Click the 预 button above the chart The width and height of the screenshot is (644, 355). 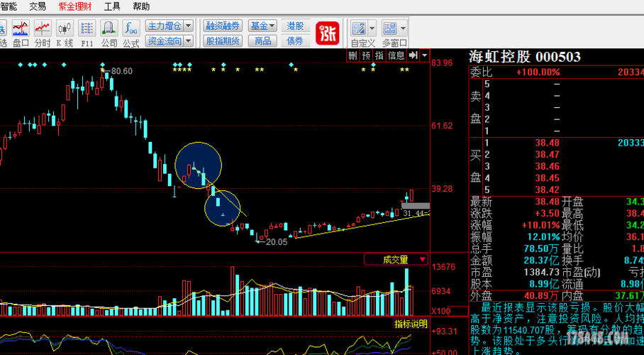click(367, 55)
